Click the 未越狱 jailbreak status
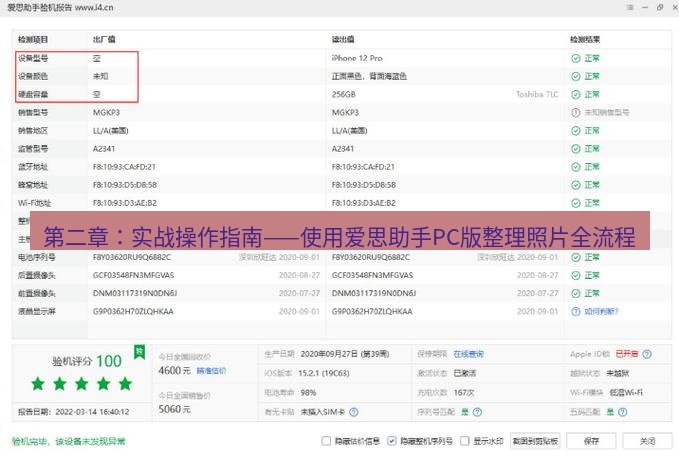 [618, 373]
